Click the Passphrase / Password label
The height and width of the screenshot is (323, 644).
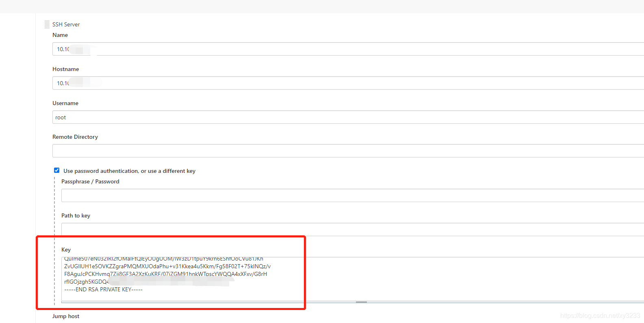(x=90, y=181)
